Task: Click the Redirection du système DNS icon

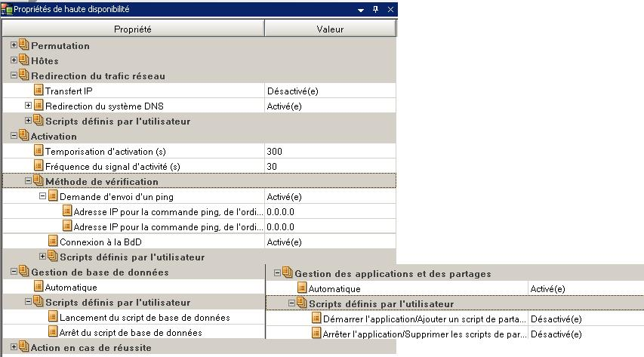Action: pos(39,105)
